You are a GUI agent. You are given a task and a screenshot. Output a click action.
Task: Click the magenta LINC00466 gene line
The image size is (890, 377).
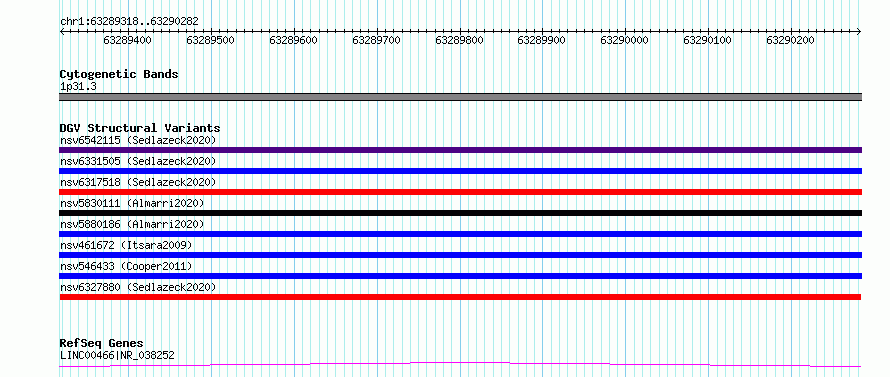point(460,364)
